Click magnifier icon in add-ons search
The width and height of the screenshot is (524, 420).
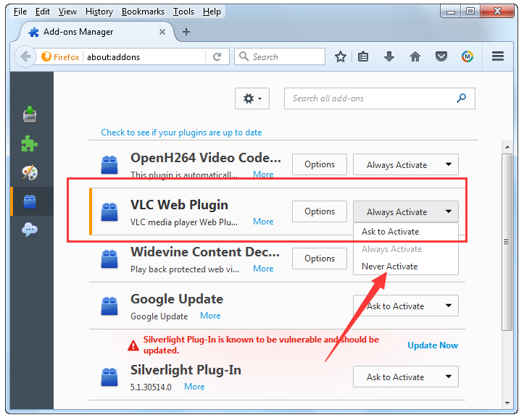pos(462,98)
